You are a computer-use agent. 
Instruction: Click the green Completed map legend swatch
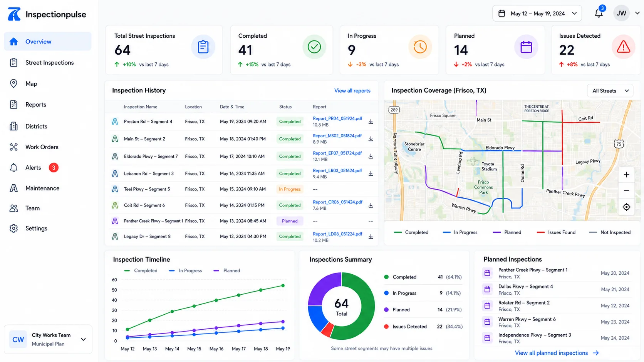(x=398, y=232)
